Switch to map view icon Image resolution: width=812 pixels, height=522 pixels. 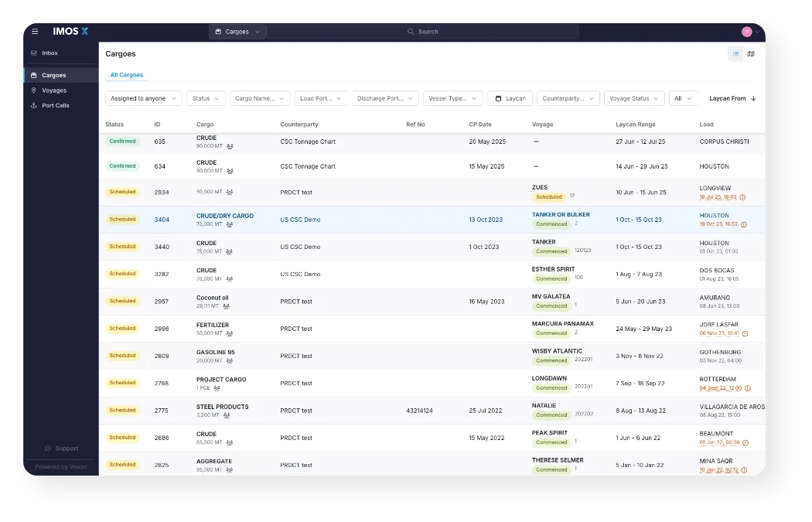click(x=751, y=54)
